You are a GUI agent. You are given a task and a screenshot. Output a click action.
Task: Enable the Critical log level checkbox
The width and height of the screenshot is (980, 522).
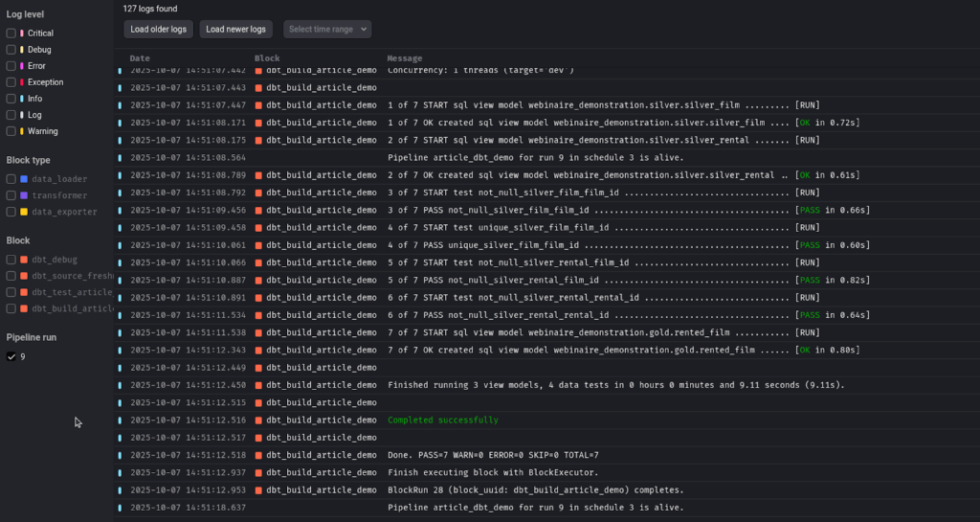pos(11,34)
